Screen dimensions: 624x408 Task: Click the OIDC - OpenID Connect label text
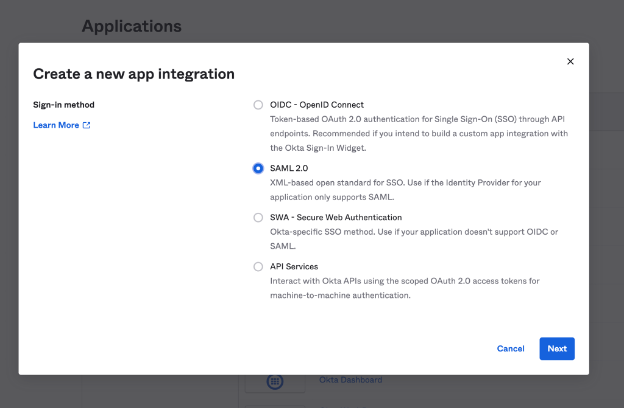[317, 105]
